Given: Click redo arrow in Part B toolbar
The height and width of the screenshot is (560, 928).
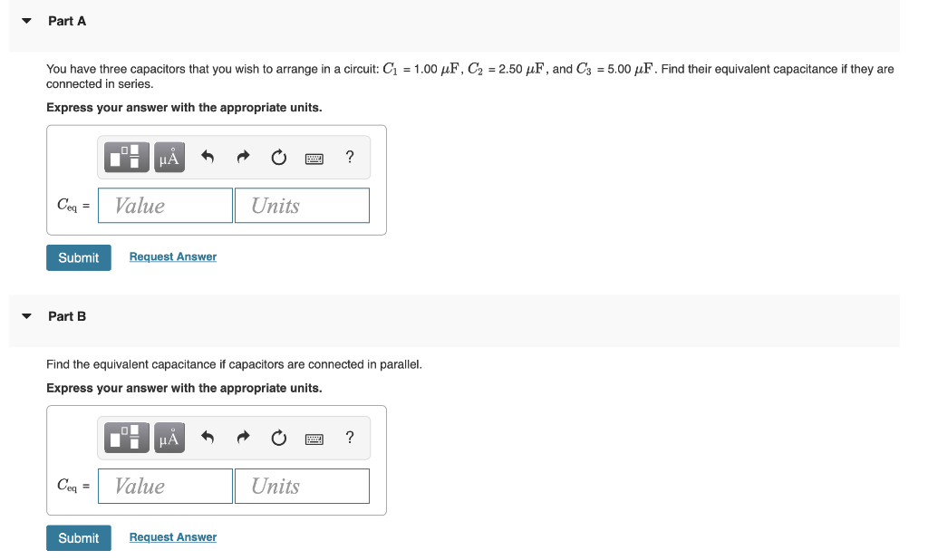Looking at the screenshot, I should point(243,438).
